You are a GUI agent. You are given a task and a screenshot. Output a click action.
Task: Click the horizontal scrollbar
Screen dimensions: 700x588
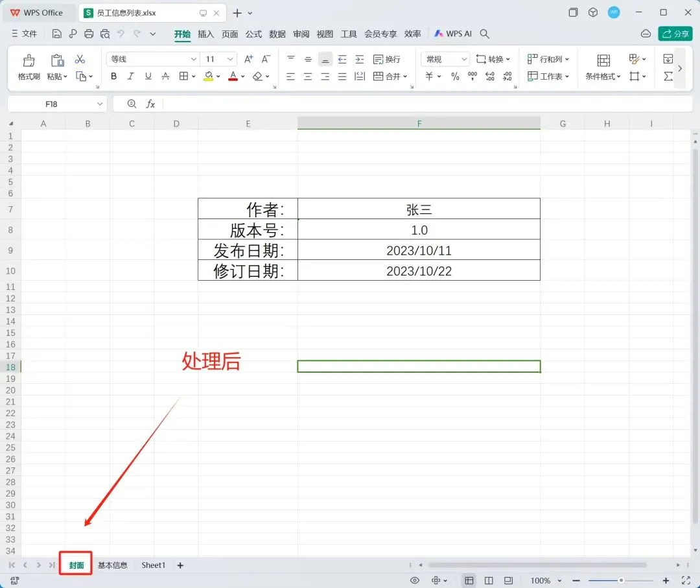537,565
